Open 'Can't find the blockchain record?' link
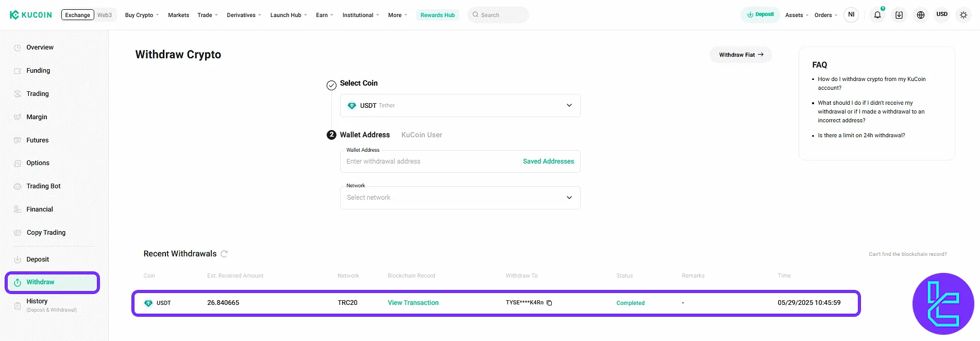 click(x=908, y=254)
